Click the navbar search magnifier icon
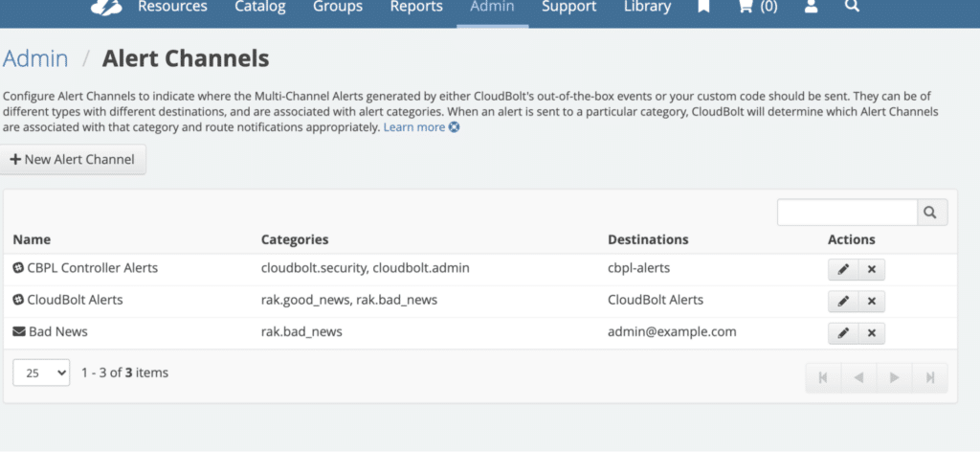Image resolution: width=980 pixels, height=452 pixels. tap(852, 7)
